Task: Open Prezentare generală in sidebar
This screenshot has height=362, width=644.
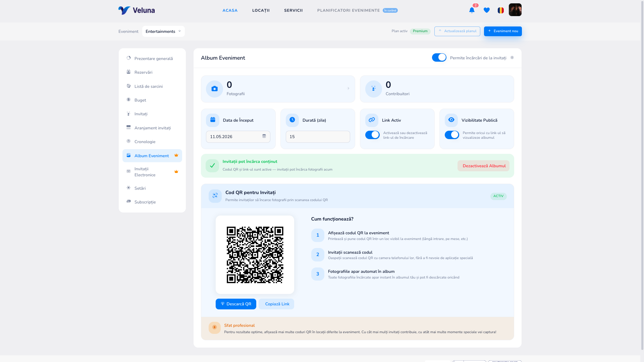Action: tap(152, 58)
